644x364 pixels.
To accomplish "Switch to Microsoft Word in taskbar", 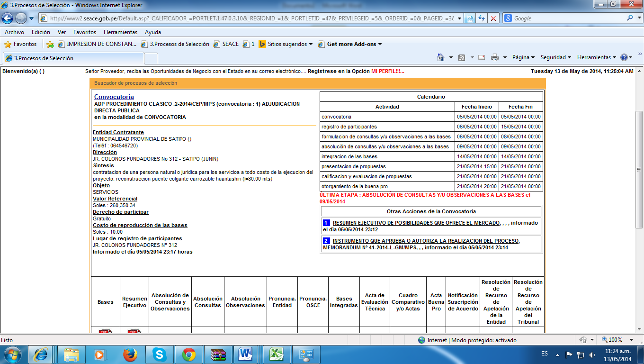I will tap(246, 354).
